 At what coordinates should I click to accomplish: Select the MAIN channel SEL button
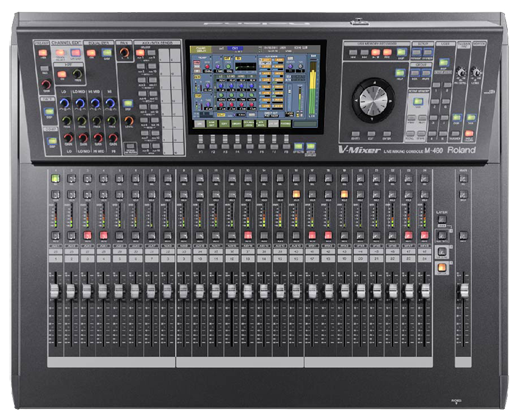[463, 179]
